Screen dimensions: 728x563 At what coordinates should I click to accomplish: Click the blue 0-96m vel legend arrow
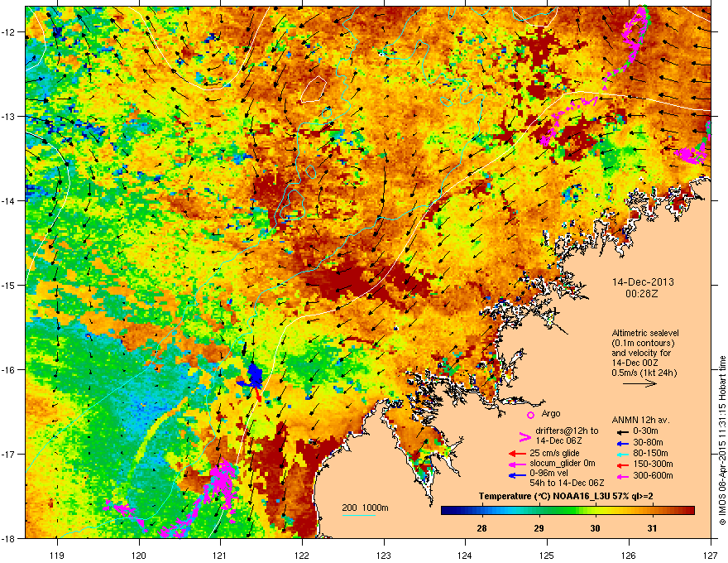[x=517, y=476]
